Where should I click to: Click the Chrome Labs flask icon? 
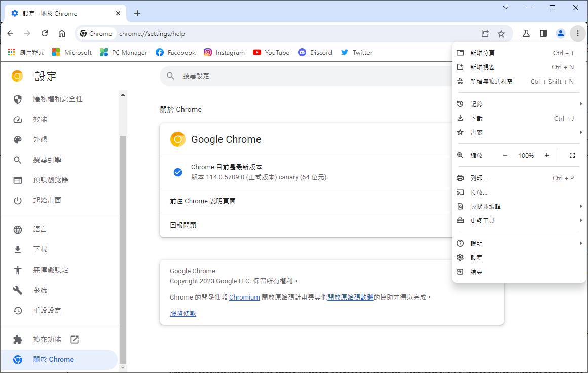point(526,34)
